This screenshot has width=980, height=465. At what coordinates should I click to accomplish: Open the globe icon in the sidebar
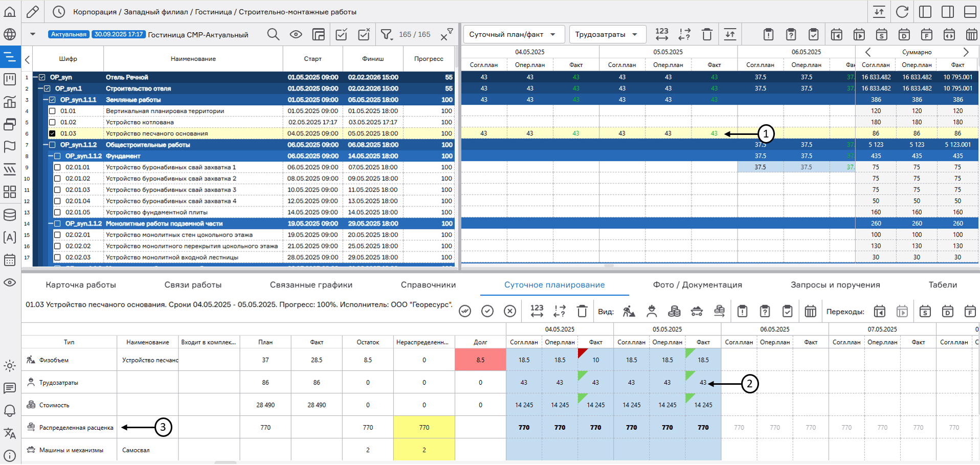point(10,34)
